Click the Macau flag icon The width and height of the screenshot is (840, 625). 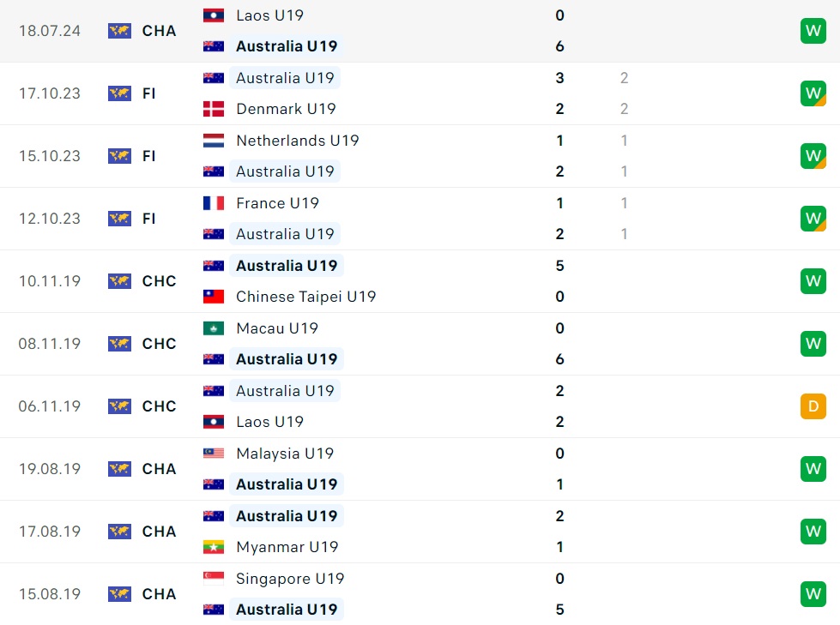pyautogui.click(x=213, y=328)
